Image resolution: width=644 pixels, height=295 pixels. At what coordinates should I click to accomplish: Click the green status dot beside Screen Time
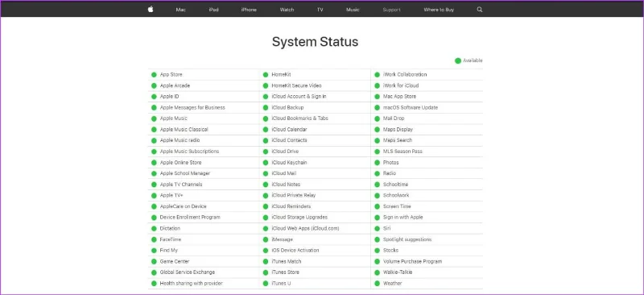pyautogui.click(x=377, y=206)
